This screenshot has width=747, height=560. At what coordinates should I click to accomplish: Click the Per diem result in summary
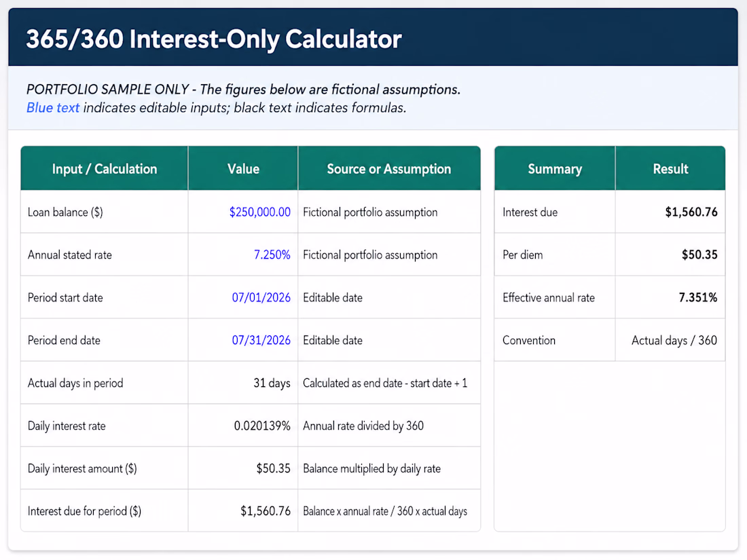coord(699,255)
